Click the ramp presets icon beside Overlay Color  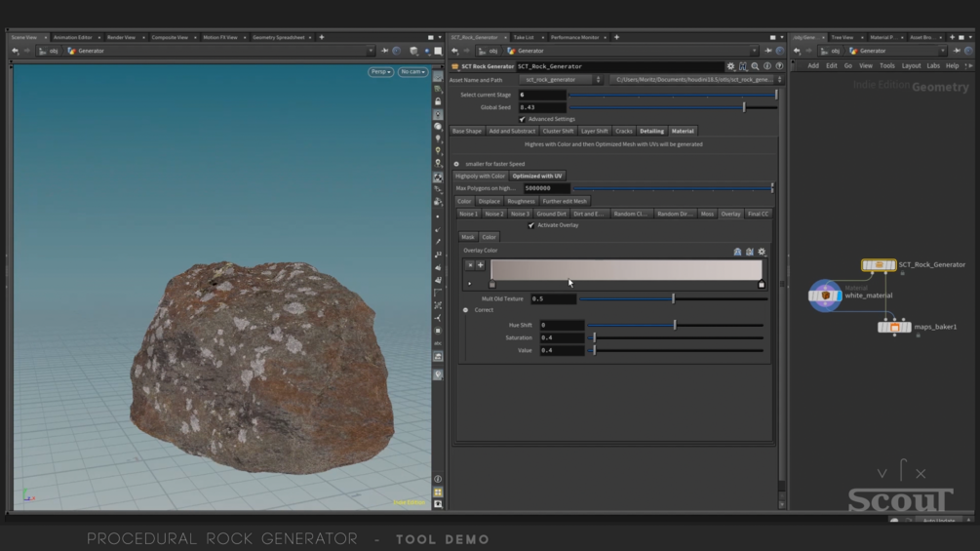click(x=737, y=252)
